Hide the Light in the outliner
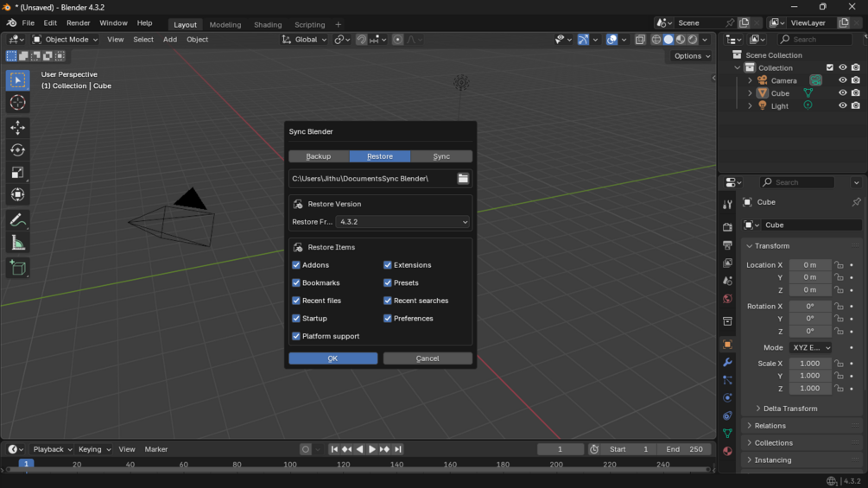The image size is (868, 488). (x=843, y=105)
